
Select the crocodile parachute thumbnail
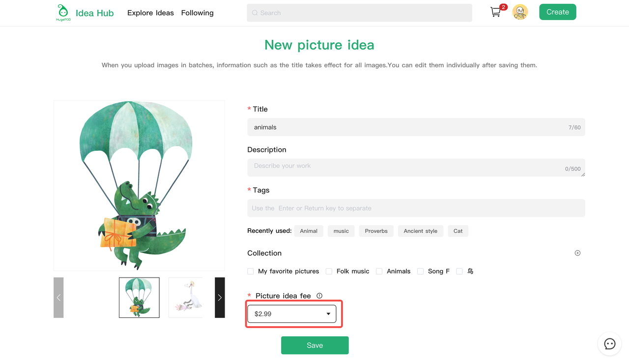point(139,298)
